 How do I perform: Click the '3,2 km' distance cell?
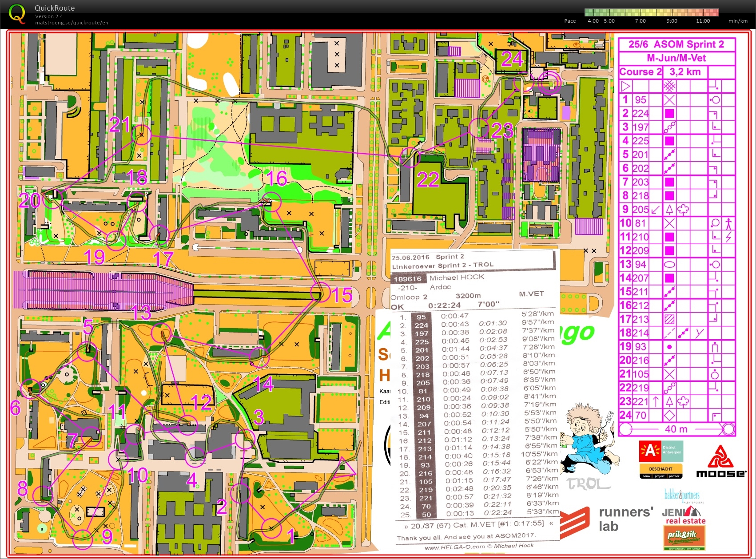click(685, 72)
